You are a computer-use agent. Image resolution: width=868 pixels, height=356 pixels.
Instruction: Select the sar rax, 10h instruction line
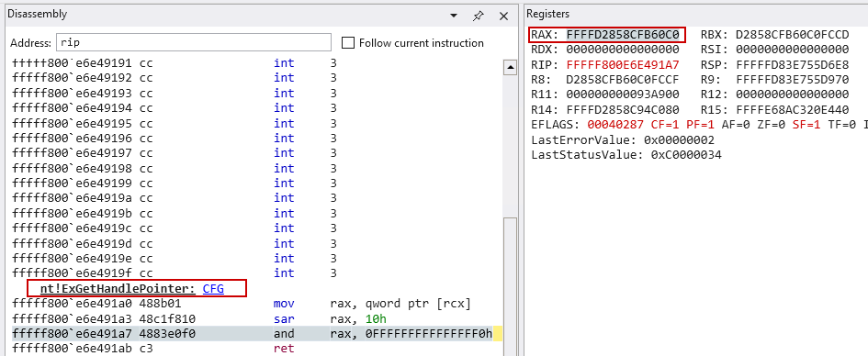tap(257, 318)
